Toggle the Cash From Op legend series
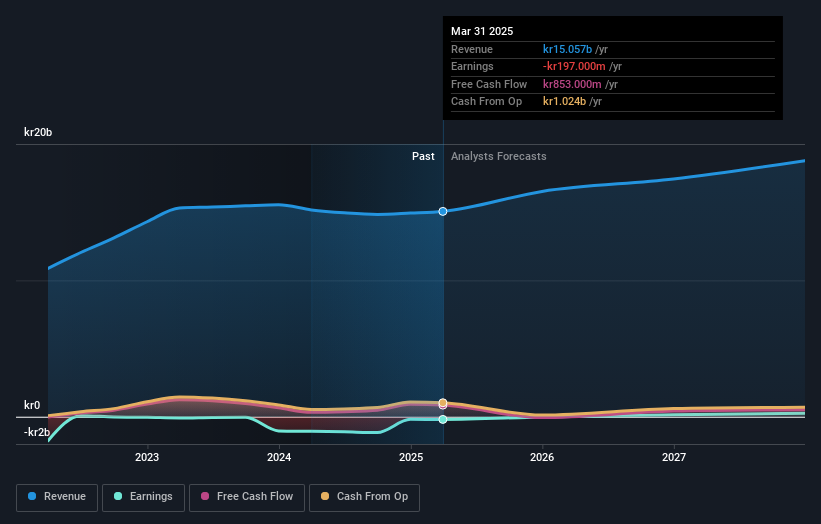Screen dimensions: 821x524 364,497
